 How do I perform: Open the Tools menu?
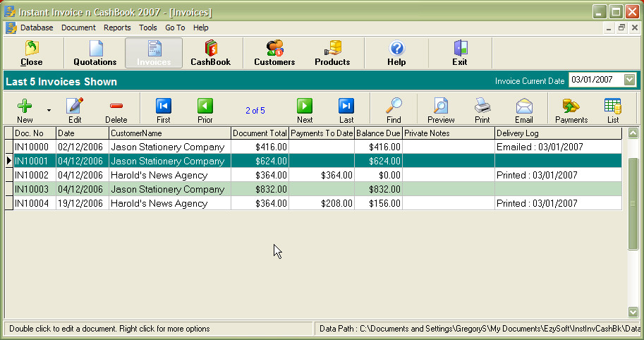point(148,28)
